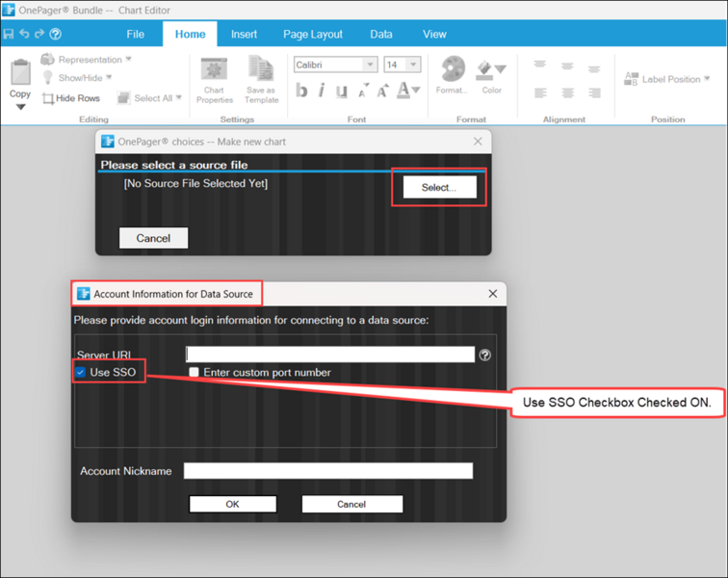Click the Save icon in quick access bar
The image size is (728, 578).
pyautogui.click(x=9, y=34)
